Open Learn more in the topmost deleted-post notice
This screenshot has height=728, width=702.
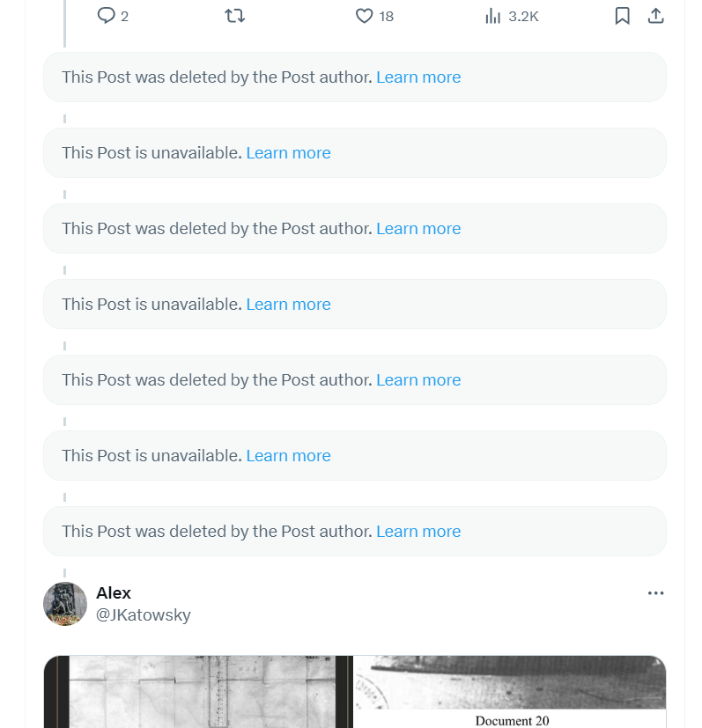point(418,77)
